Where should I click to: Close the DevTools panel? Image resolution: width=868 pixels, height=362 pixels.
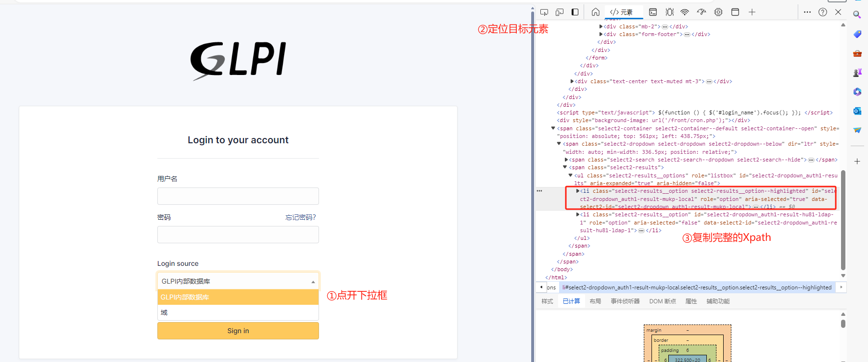(x=838, y=12)
